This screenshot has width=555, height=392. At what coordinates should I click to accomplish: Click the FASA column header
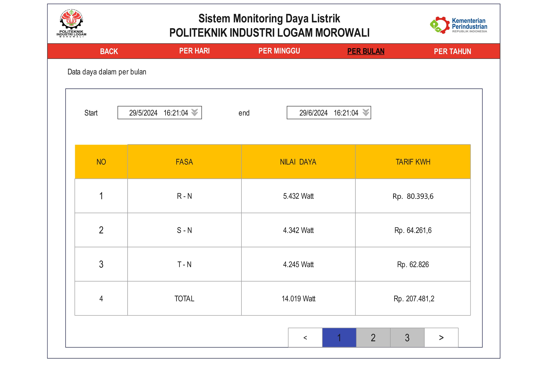pos(184,162)
